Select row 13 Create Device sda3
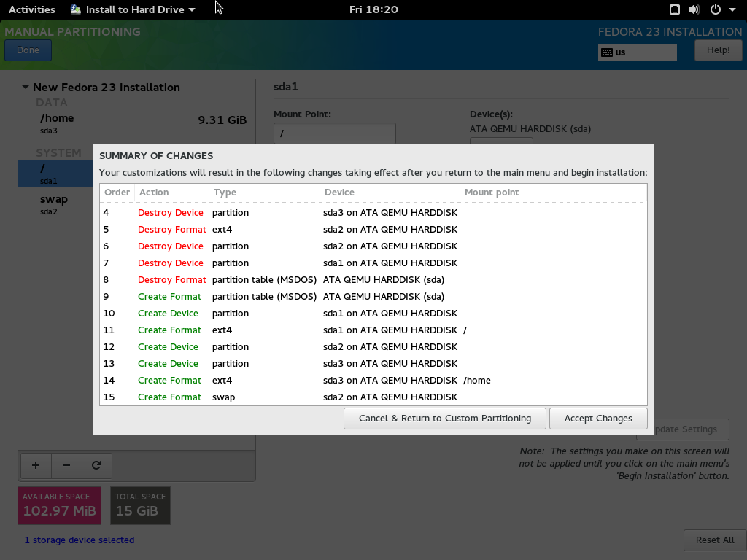 tap(373, 363)
